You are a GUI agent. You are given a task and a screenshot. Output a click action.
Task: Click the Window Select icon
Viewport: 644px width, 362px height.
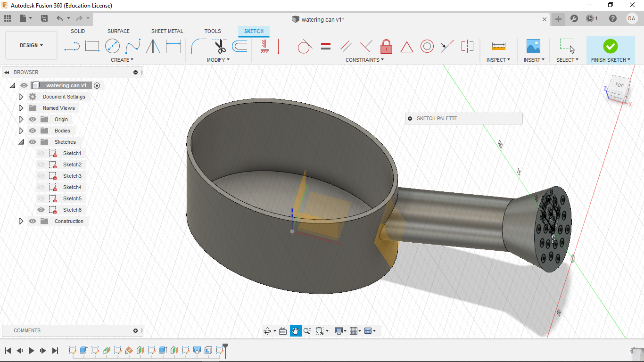pos(567,46)
